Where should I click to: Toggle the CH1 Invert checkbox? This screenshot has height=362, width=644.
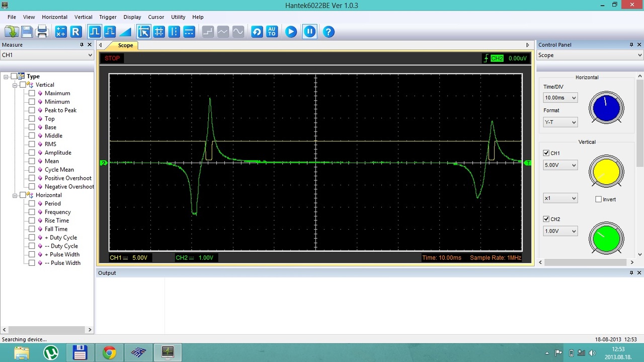[598, 199]
